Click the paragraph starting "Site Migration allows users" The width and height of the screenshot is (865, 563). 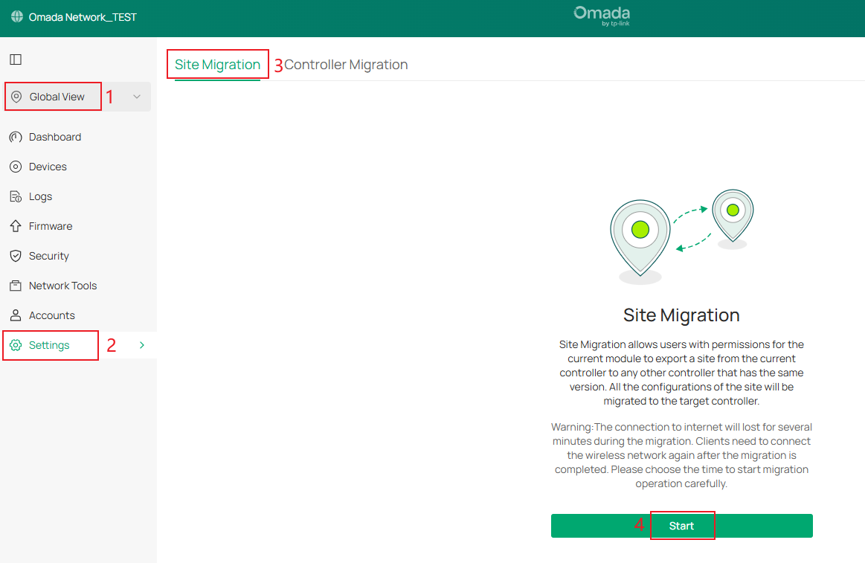click(681, 372)
